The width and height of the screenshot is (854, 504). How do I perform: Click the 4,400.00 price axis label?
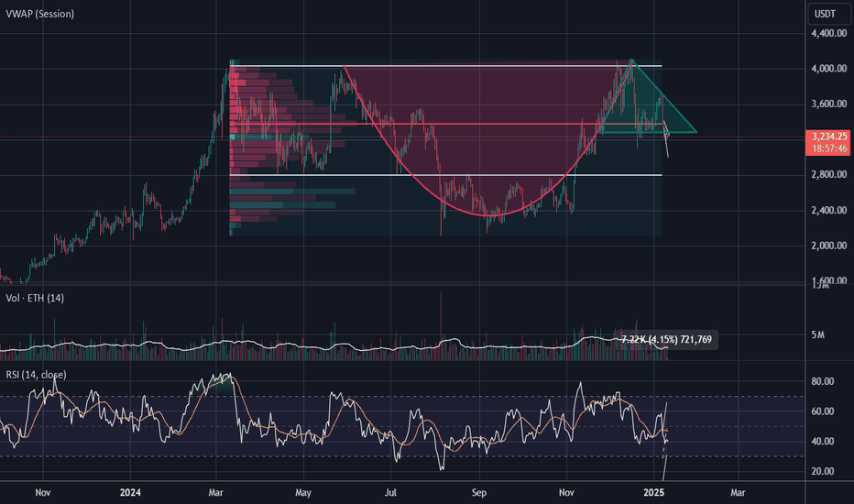(829, 33)
